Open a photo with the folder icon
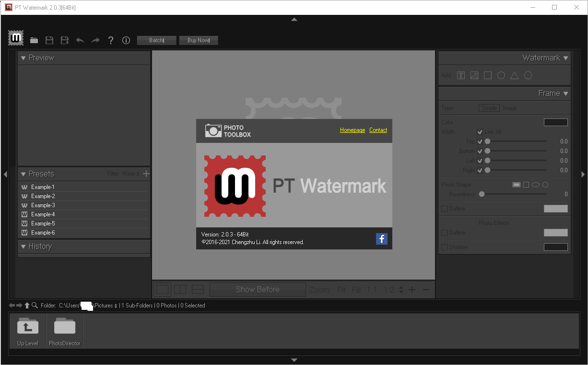Viewport: 588px width, 365px height. point(34,41)
